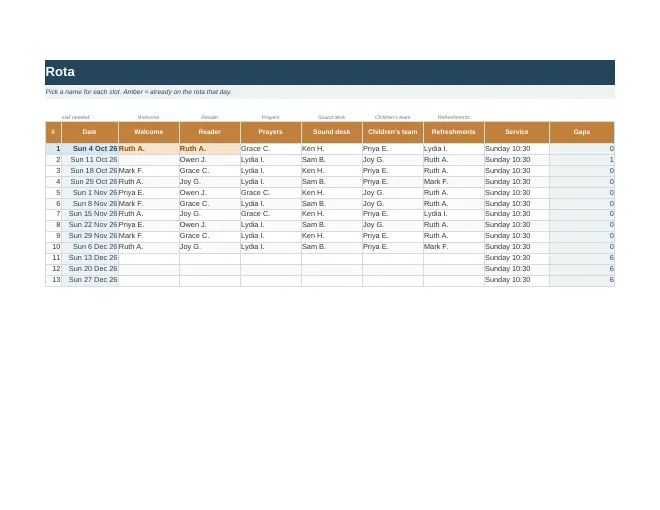The height and width of the screenshot is (510, 660).
Task: Click the Gaps column header
Action: 582,132
